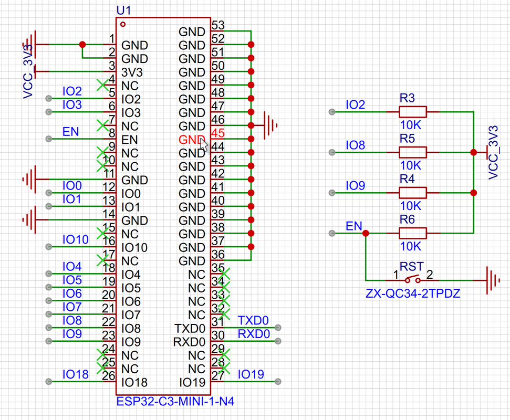Click the blue IO7 net label
Viewport: 510px width, 420px height.
coord(72,307)
